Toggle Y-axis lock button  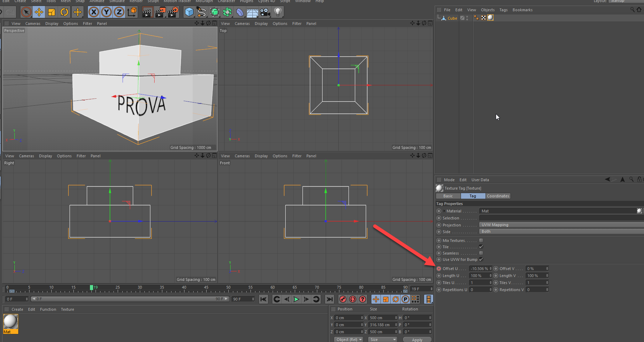coord(106,12)
